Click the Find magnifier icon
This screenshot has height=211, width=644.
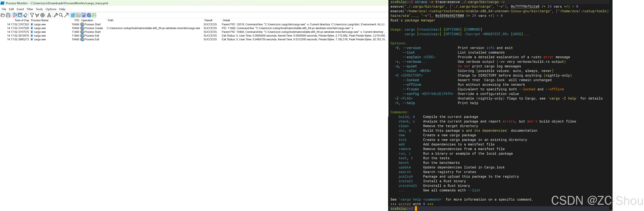61,15
